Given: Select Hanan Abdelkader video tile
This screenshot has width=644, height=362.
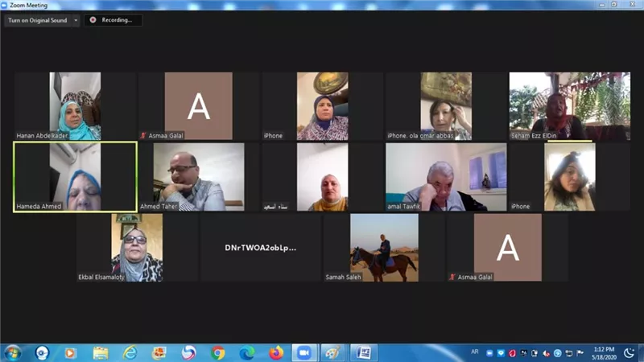Looking at the screenshot, I should pyautogui.click(x=75, y=106).
